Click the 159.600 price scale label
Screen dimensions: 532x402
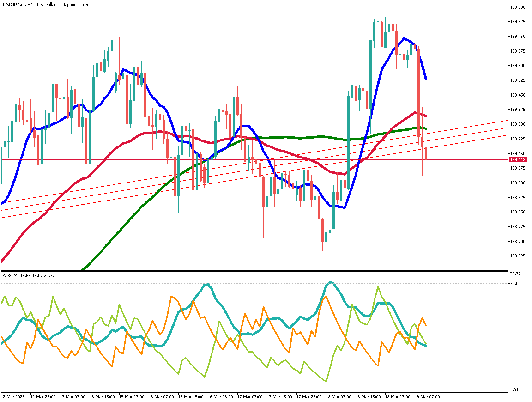pos(518,66)
